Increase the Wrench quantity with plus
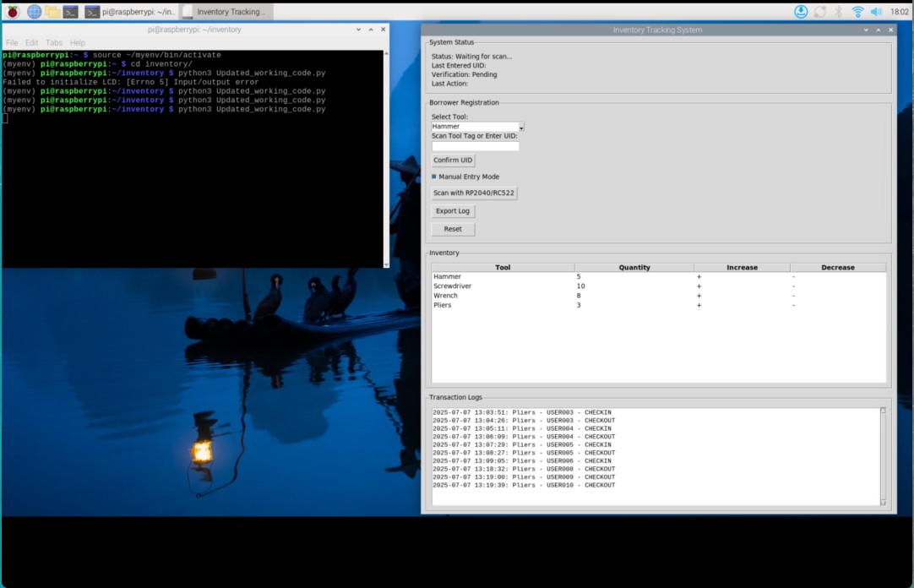Viewport: 914px width, 588px height. 699,296
